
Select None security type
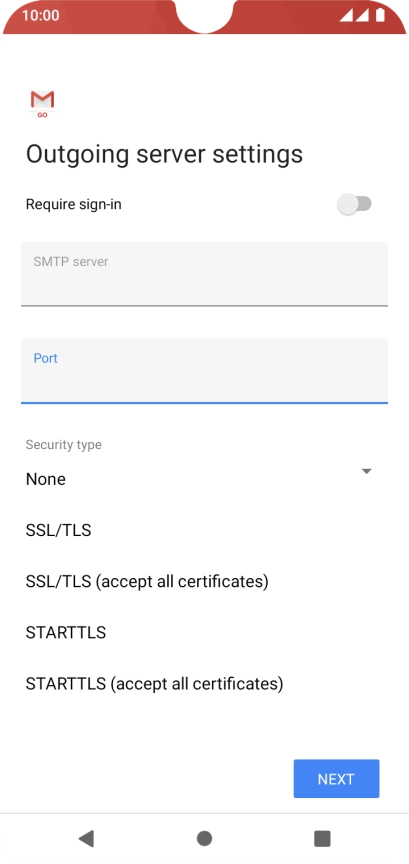click(46, 479)
